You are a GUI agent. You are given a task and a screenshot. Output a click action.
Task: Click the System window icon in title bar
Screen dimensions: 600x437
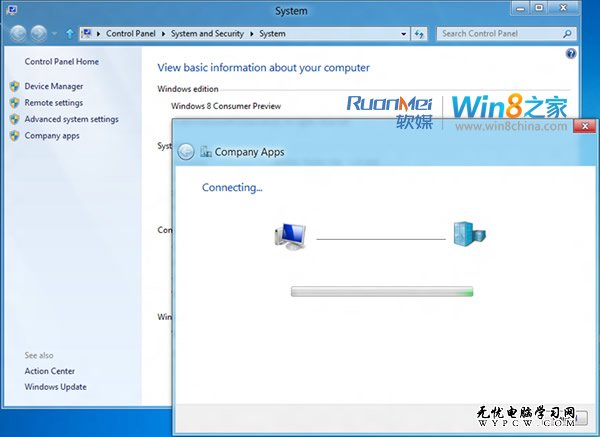pyautogui.click(x=11, y=10)
